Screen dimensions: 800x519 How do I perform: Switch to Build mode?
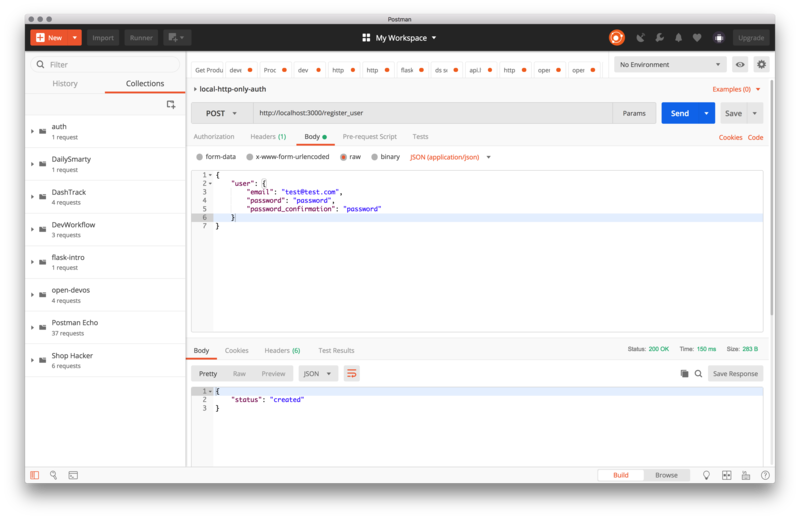coord(621,475)
